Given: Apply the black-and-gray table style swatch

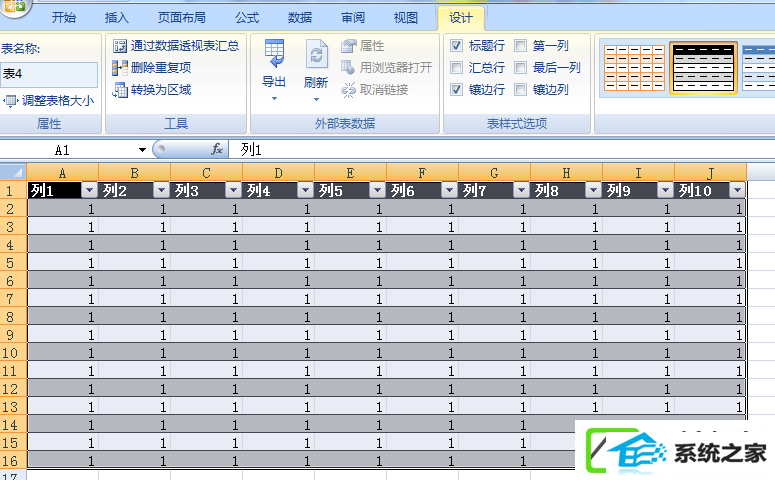Looking at the screenshot, I should [704, 68].
